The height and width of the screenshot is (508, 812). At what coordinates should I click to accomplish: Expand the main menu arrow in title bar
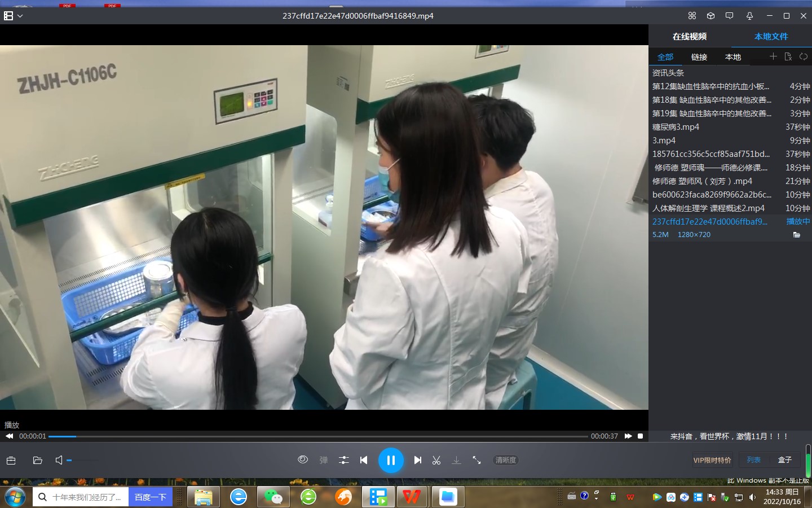coord(20,16)
